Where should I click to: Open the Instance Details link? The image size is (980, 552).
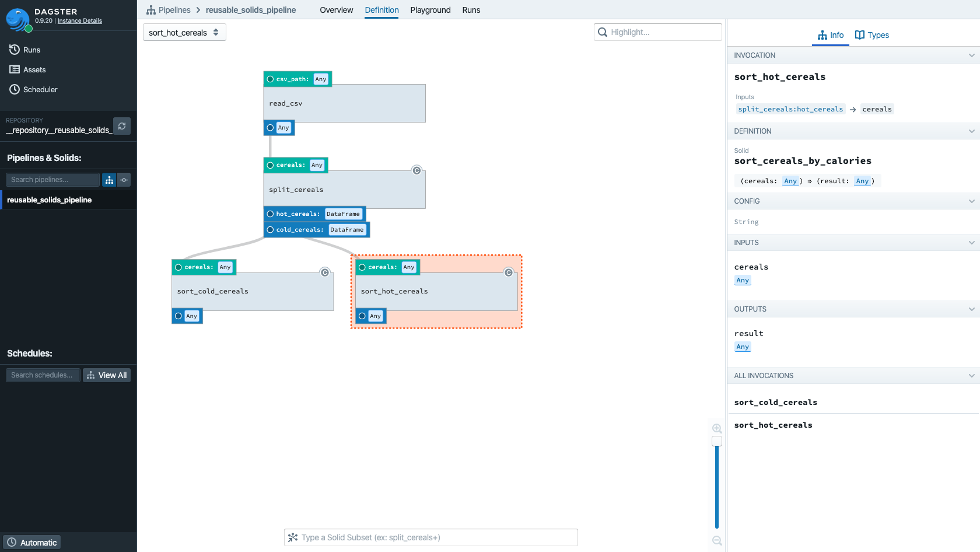[x=80, y=20]
